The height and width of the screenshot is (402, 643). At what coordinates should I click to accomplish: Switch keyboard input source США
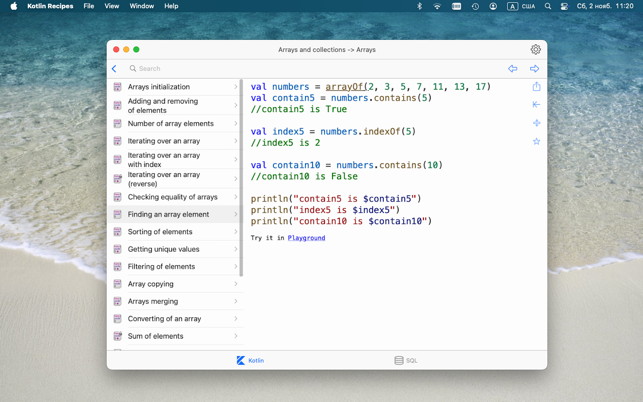pyautogui.click(x=521, y=6)
